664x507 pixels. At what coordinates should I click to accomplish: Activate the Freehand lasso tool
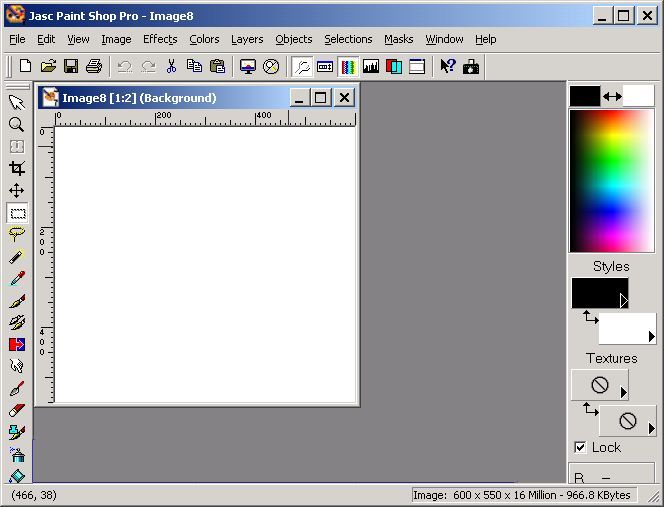click(17, 234)
